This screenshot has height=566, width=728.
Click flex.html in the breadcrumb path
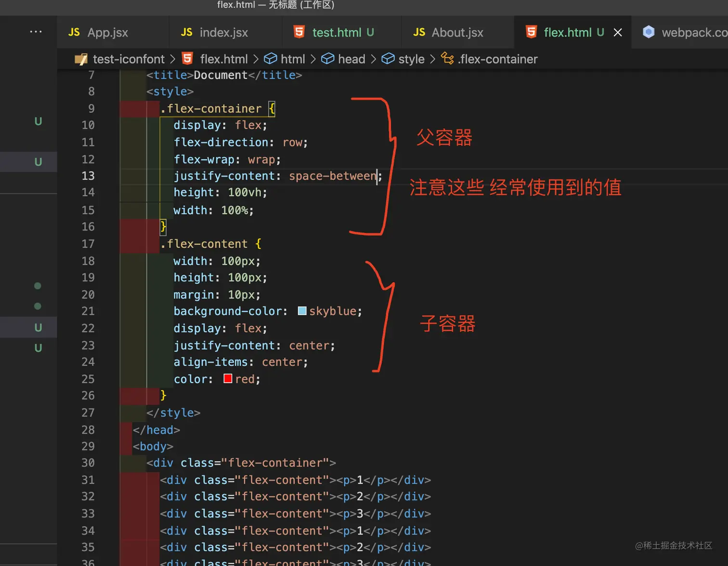click(x=224, y=59)
